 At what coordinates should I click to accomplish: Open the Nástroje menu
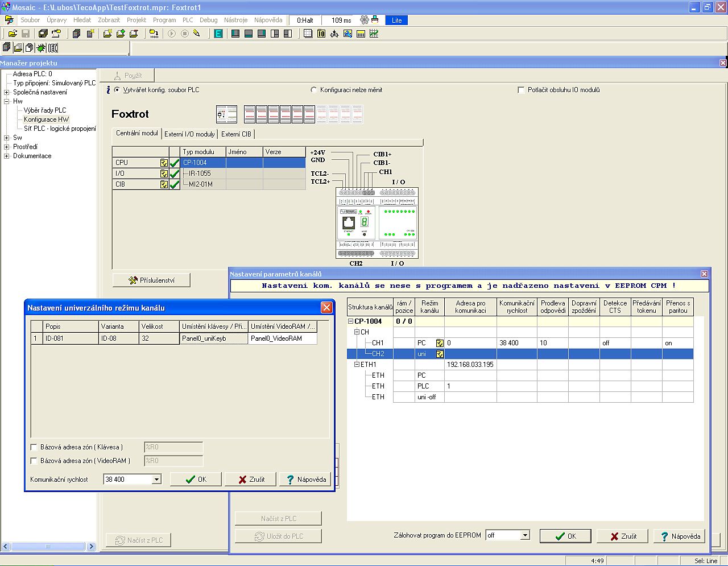(235, 20)
